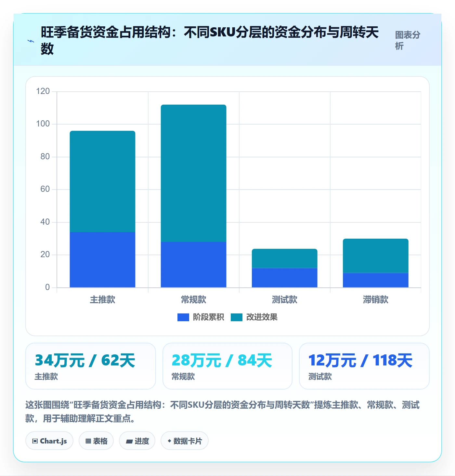
Task: Select the Chart.js tag
Action: (49, 441)
